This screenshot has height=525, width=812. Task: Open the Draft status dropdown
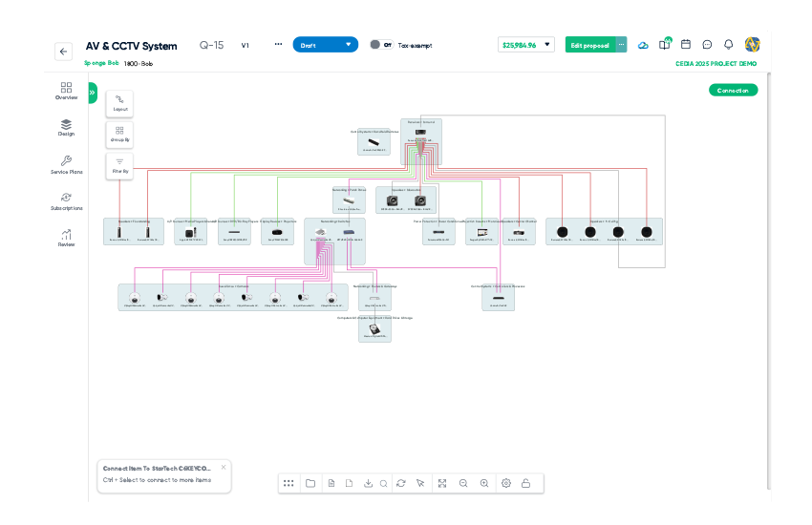[x=325, y=45]
